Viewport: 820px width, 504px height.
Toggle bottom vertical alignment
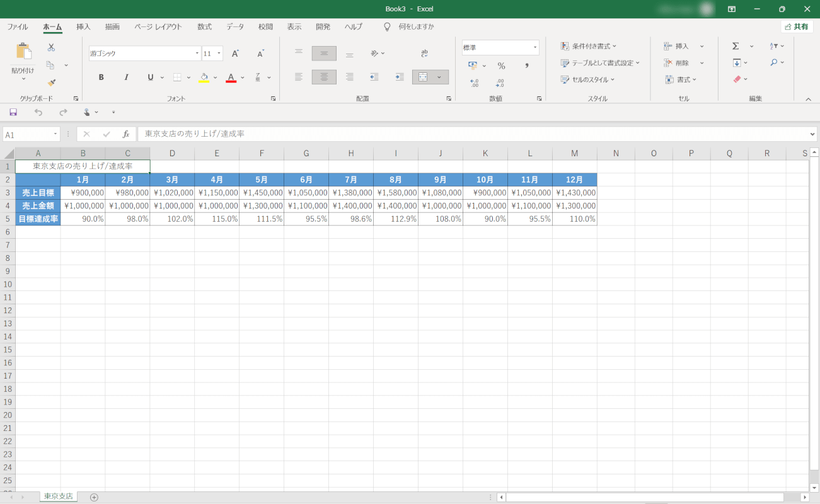pos(349,54)
